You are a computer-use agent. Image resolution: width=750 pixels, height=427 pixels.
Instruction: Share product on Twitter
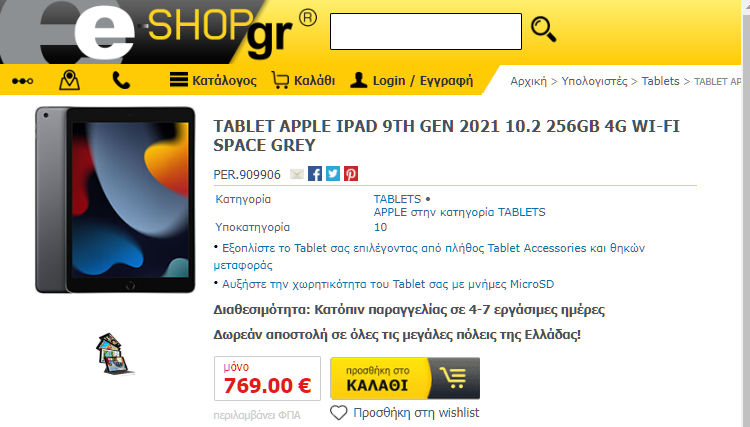pos(333,174)
